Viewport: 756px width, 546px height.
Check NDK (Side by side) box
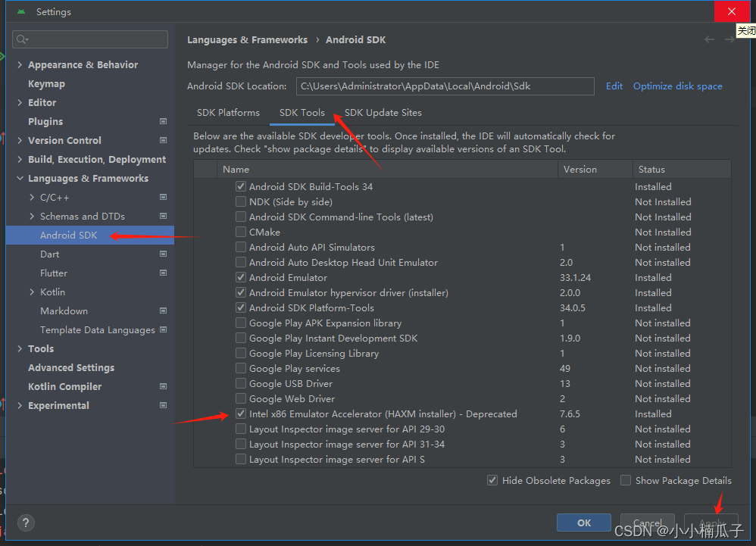coord(241,201)
